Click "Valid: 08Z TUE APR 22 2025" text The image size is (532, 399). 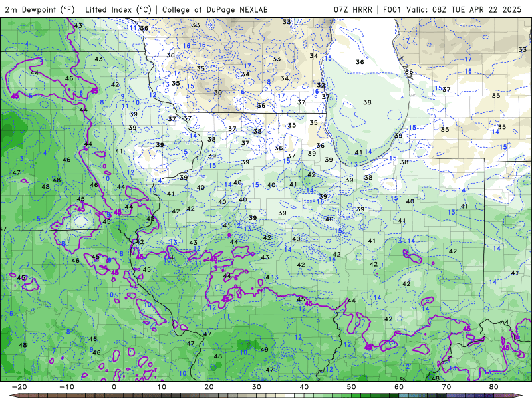(464, 9)
